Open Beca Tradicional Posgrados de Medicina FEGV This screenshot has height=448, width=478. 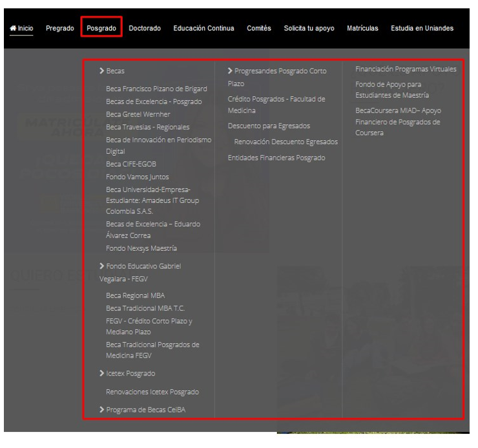(152, 350)
